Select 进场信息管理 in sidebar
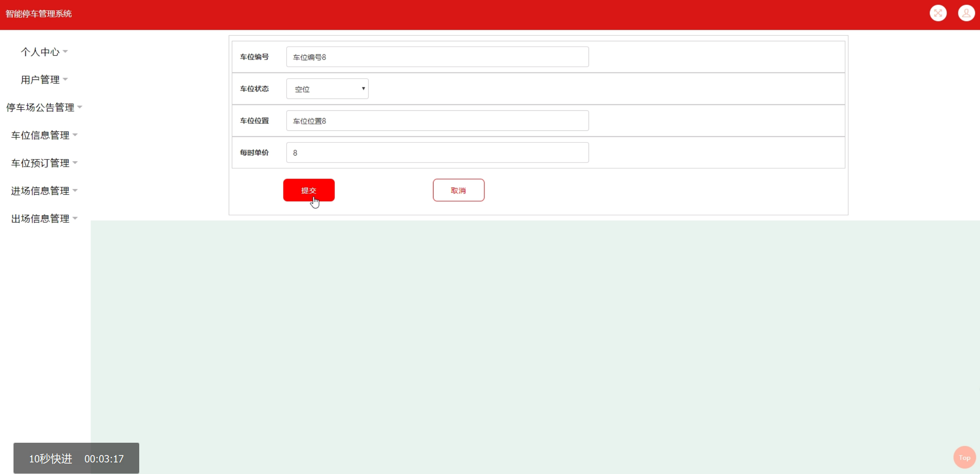Image resolution: width=980 pixels, height=474 pixels. click(40, 191)
